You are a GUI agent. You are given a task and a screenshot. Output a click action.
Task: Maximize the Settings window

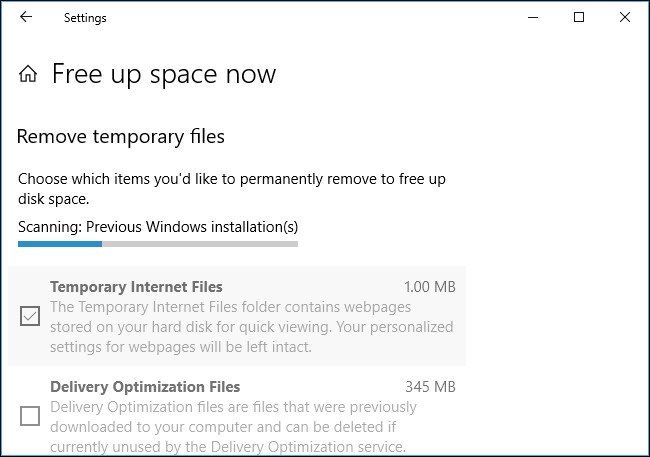[579, 17]
